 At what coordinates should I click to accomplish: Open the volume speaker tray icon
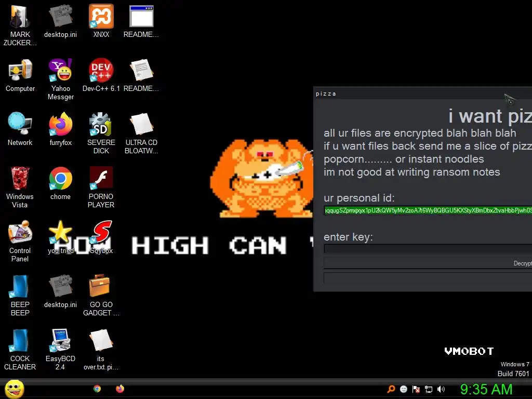click(441, 389)
